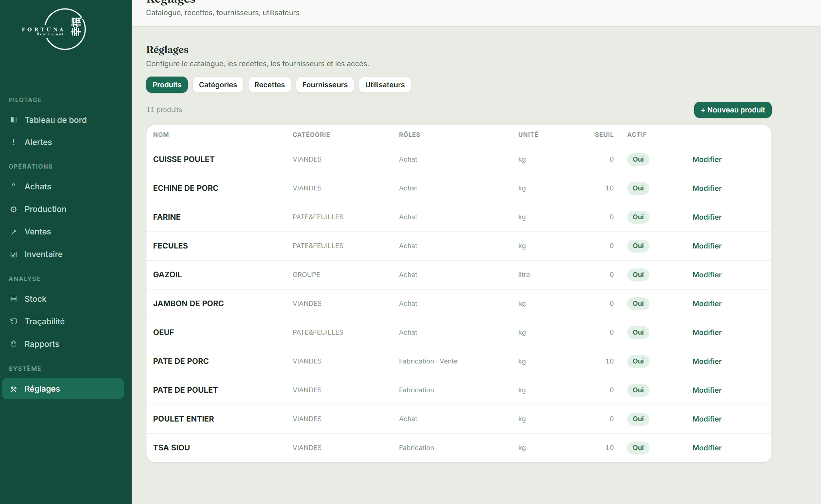This screenshot has width=821, height=504.
Task: Click Oui badge for GAZOIL
Action: pyautogui.click(x=638, y=275)
